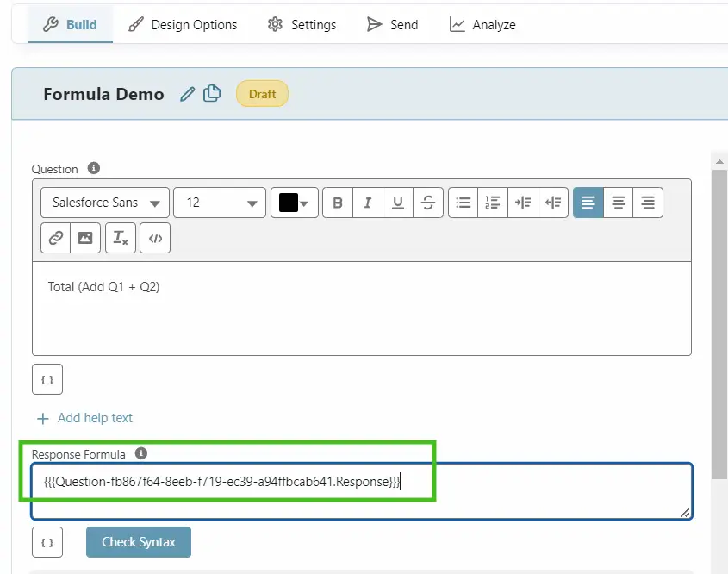Open the Salesforce Sans font dropdown
This screenshot has height=574, width=728.
pyautogui.click(x=105, y=203)
